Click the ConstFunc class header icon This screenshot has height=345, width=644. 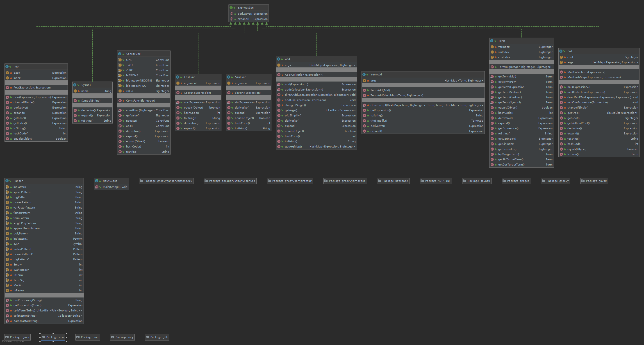(x=120, y=54)
